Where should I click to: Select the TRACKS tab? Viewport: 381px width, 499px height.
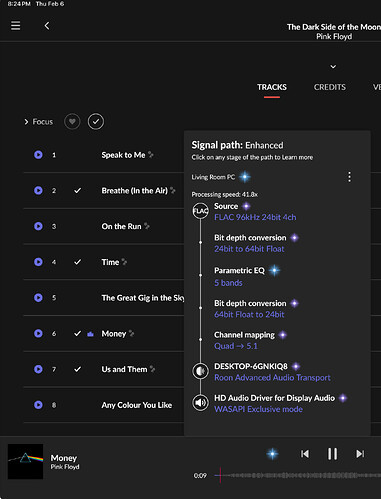coord(272,87)
